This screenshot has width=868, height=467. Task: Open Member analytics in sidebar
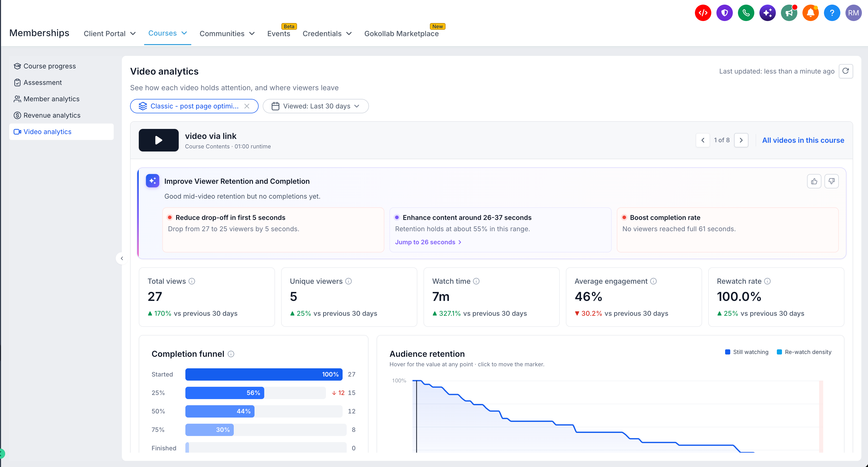coord(61,99)
